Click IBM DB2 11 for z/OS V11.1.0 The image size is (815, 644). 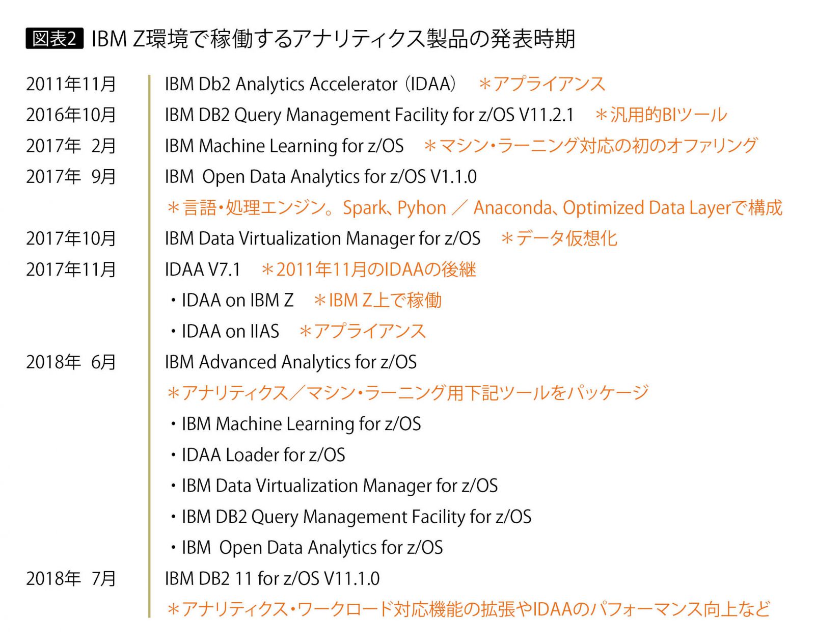click(x=272, y=579)
